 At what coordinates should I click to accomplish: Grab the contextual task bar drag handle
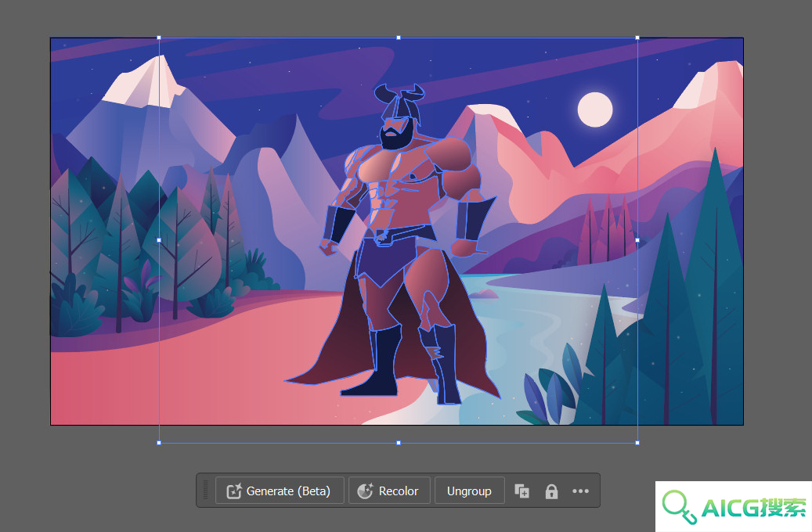click(206, 490)
